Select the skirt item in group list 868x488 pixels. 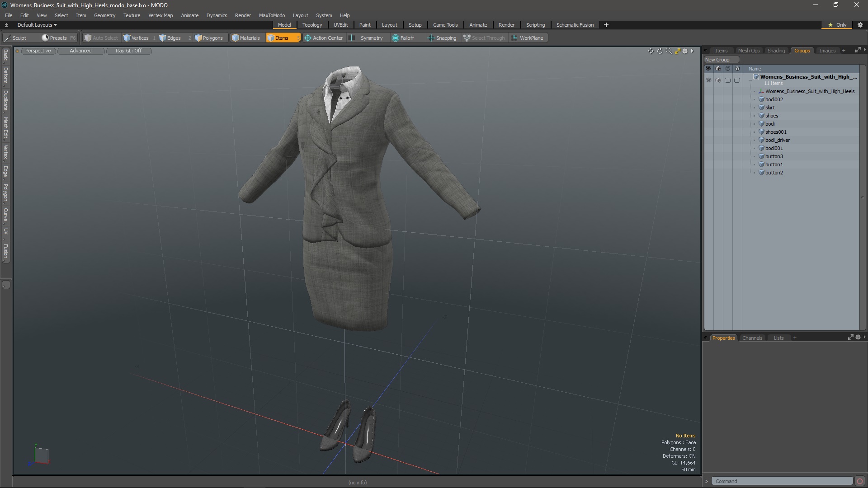click(x=770, y=108)
